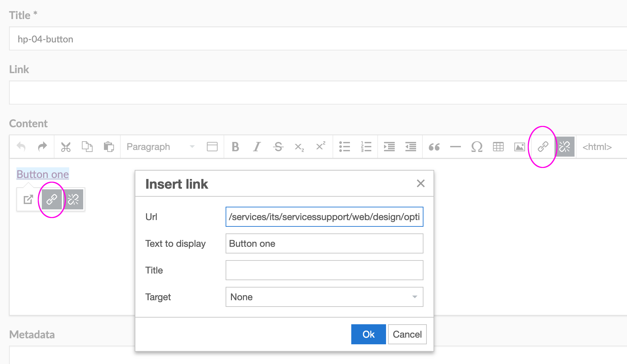This screenshot has width=627, height=364.
Task: Cut selection with the scissors icon
Action: 66,147
